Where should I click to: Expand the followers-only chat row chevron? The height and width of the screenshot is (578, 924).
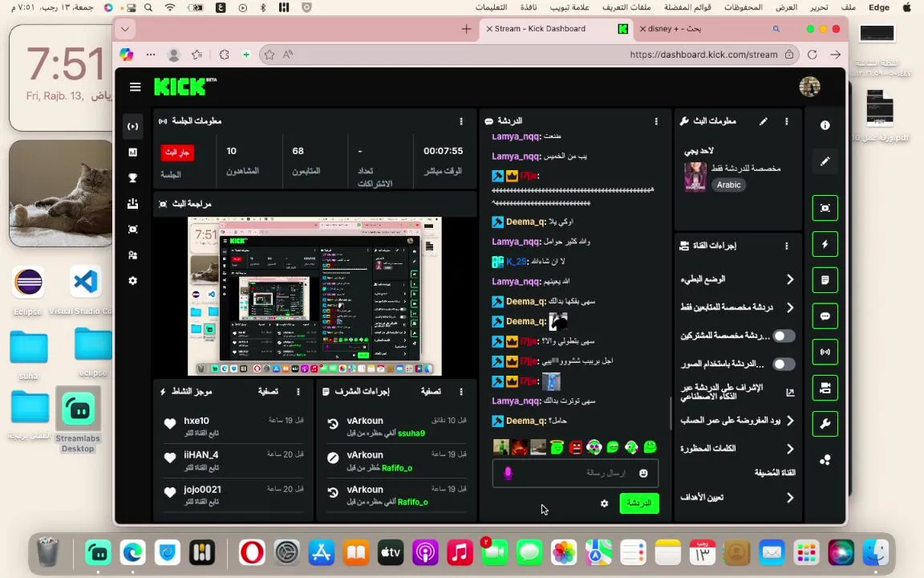(x=790, y=307)
